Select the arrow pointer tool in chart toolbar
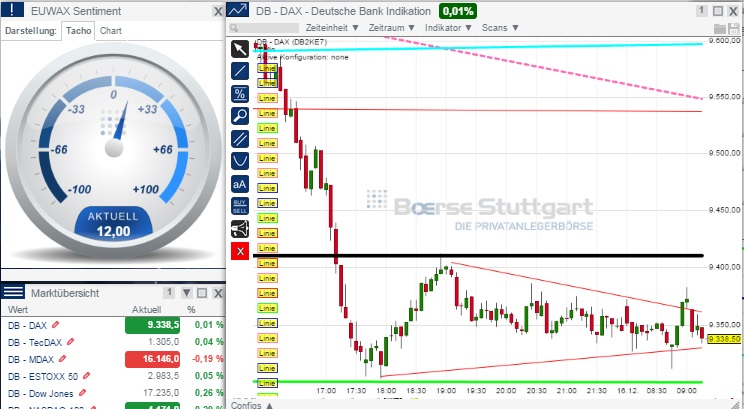The height and width of the screenshot is (409, 744). 240,49
